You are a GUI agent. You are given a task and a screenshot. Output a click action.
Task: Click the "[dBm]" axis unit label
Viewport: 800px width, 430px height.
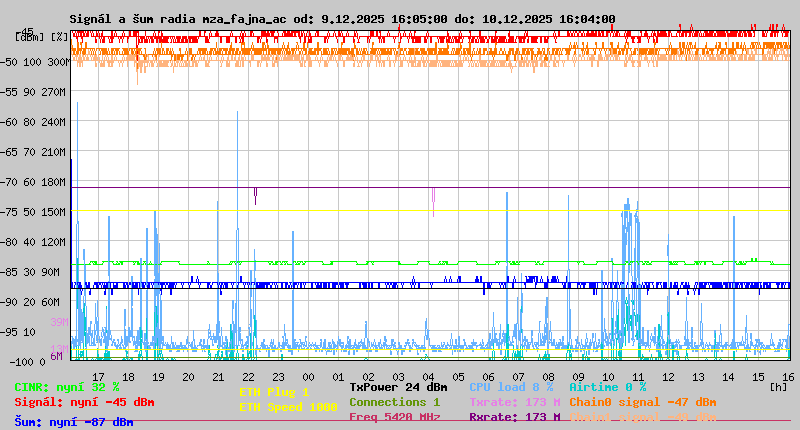click(x=30, y=37)
